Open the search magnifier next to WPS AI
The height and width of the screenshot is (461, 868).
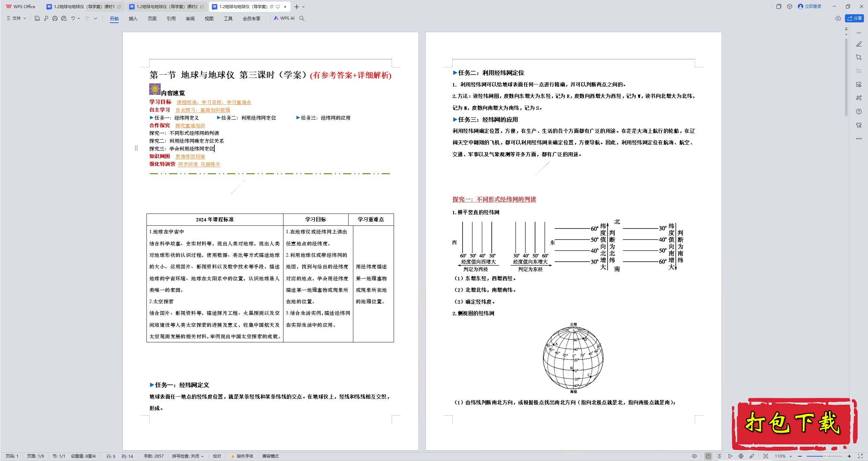[x=302, y=18]
